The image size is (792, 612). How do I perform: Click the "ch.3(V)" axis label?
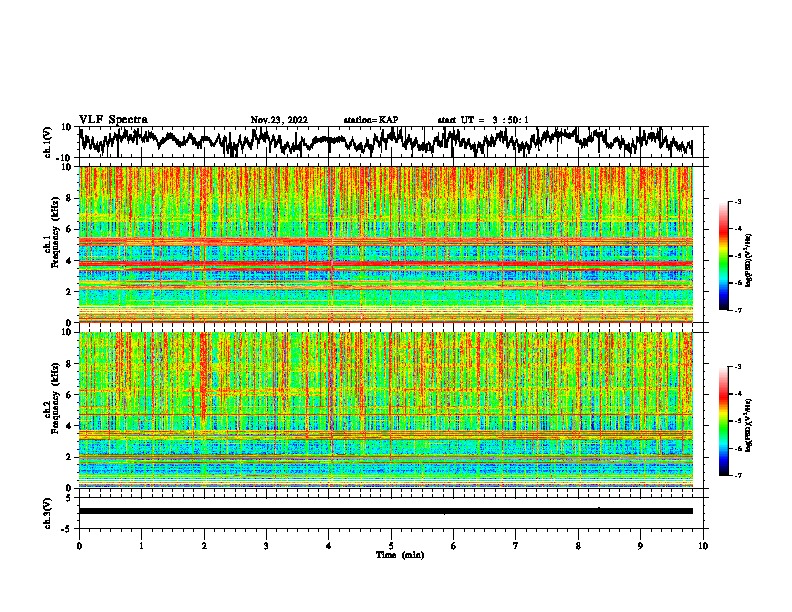(48, 513)
